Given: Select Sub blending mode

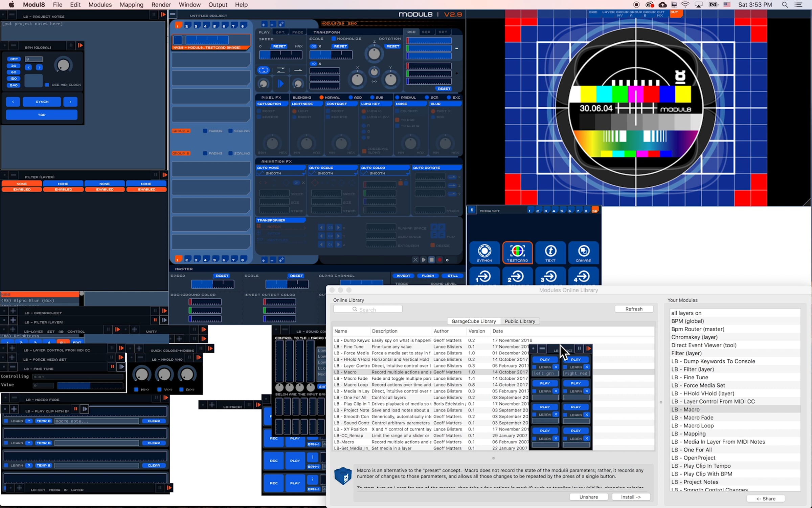Looking at the screenshot, I should 372,98.
